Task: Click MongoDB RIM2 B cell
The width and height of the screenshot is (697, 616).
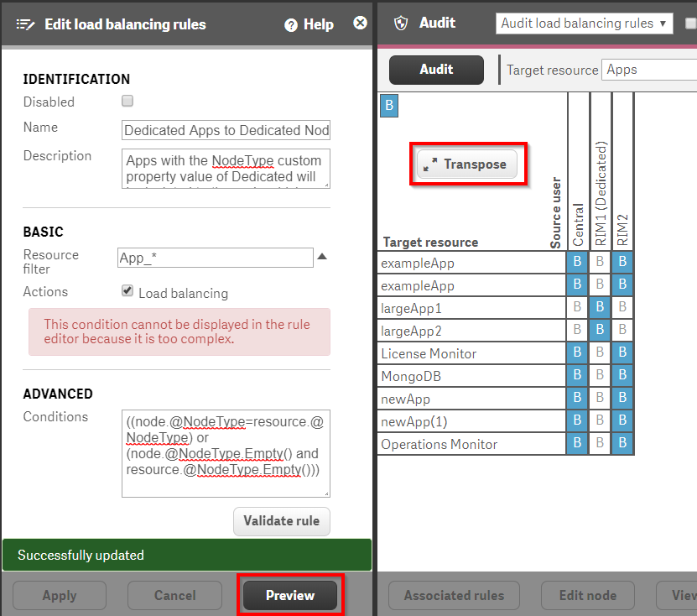Action: (622, 376)
